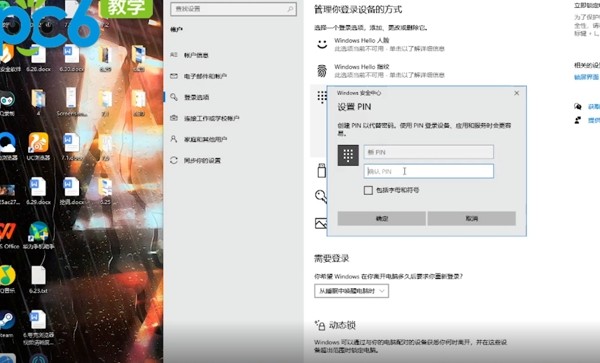The image size is (600, 363).
Task: Click the Windows Hello fingerprint icon
Action: [x=322, y=71]
